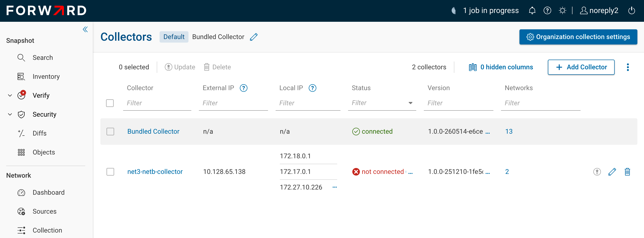644x238 pixels.
Task: Open the 2 networks link
Action: [507, 172]
